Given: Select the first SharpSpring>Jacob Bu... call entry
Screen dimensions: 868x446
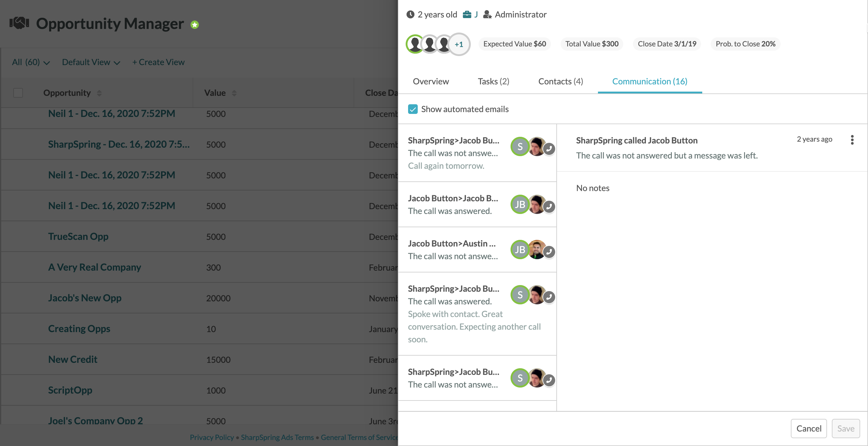Looking at the screenshot, I should point(477,153).
